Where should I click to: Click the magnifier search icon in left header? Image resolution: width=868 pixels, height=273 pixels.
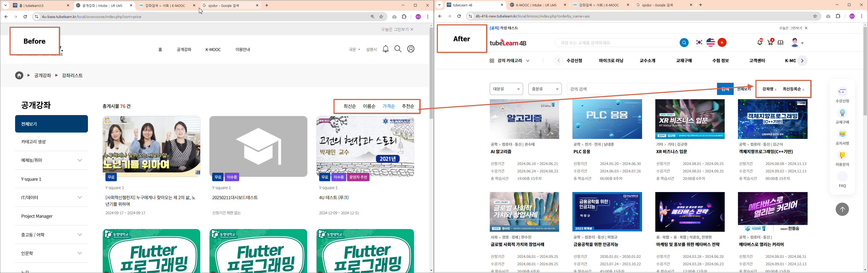click(398, 49)
